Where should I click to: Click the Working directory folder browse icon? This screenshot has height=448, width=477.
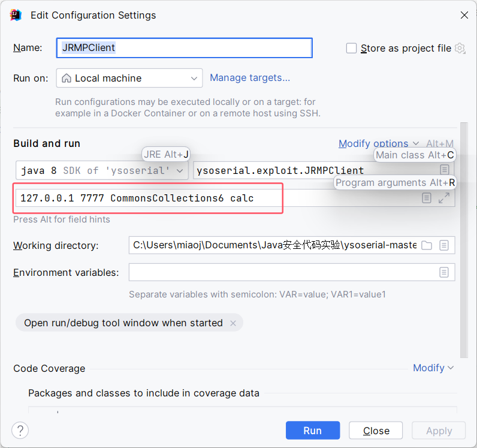(427, 245)
